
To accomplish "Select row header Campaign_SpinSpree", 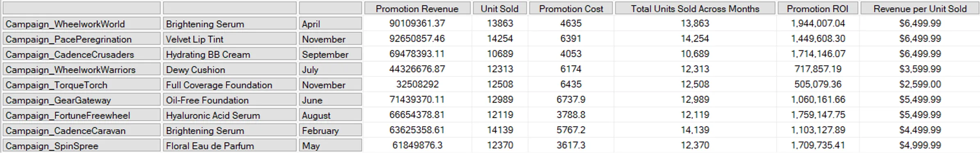I will pyautogui.click(x=81, y=146).
